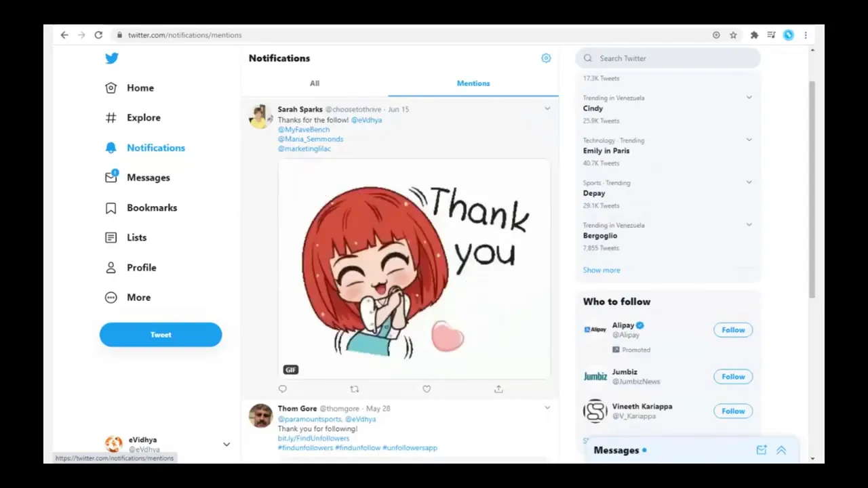Click the Bookmarks ribbon icon
The height and width of the screenshot is (488, 868).
pyautogui.click(x=111, y=208)
